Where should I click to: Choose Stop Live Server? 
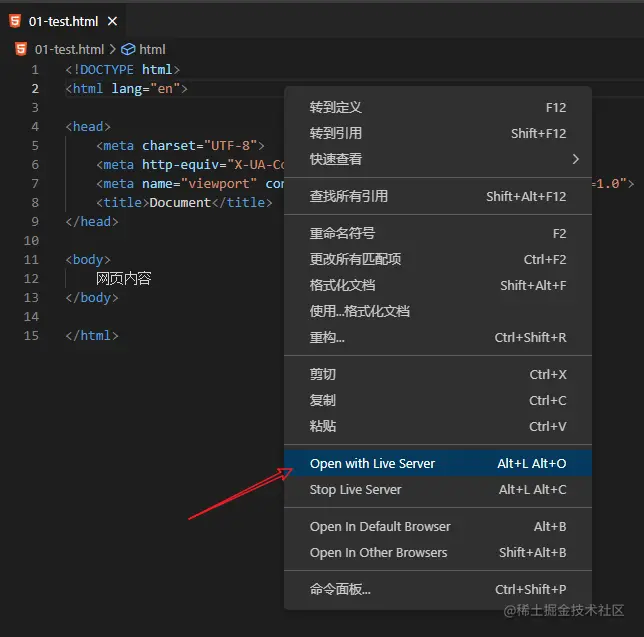point(438,489)
